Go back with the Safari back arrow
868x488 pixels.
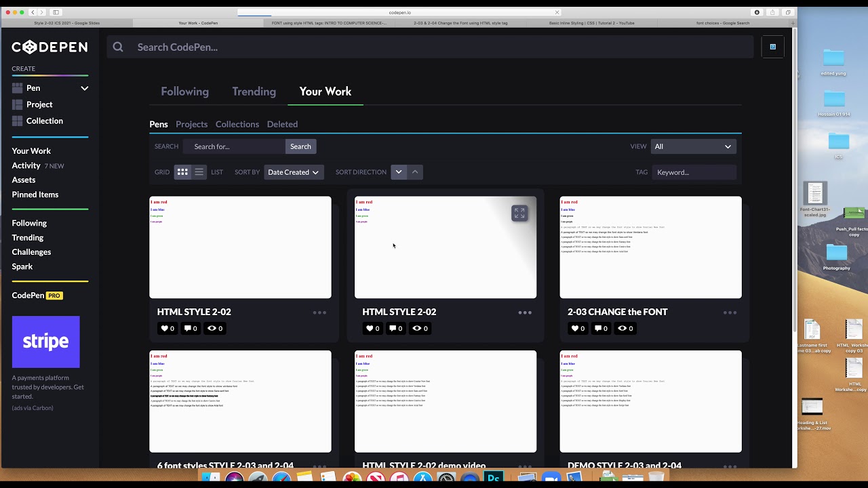click(x=33, y=12)
